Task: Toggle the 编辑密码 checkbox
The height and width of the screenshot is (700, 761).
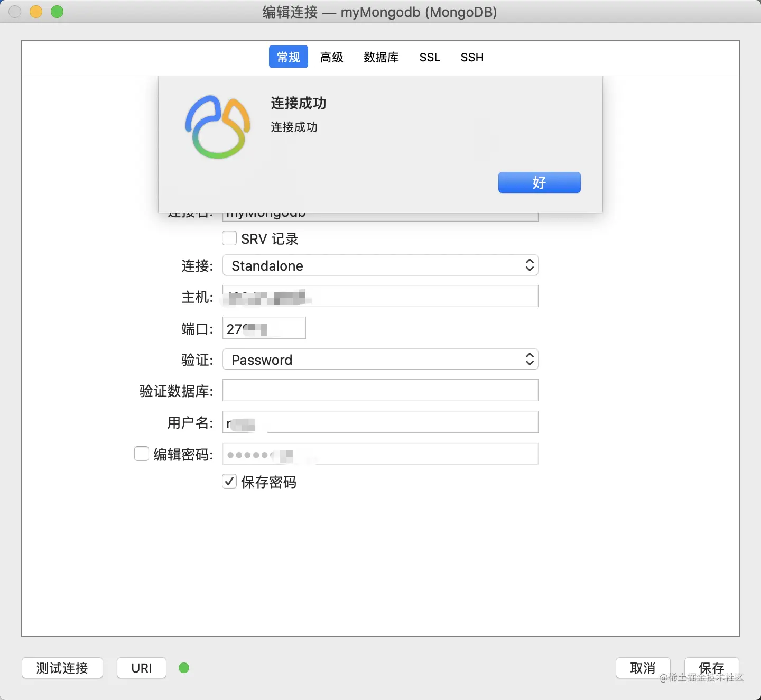Action: (142, 454)
